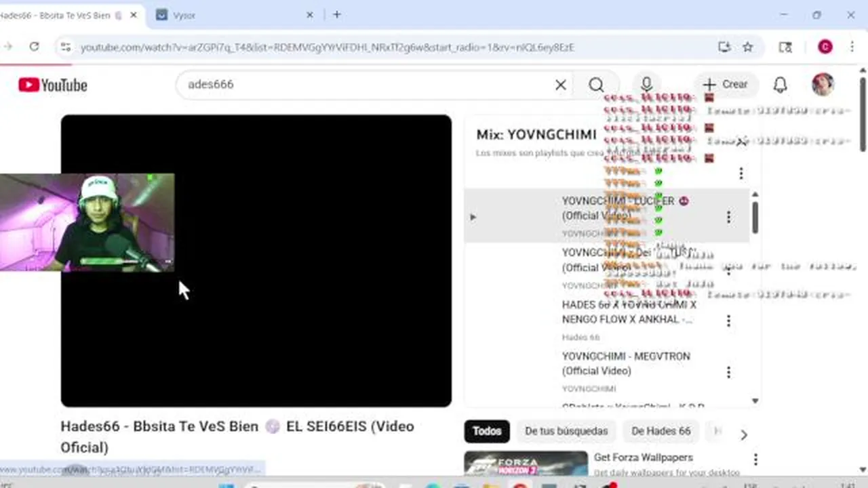
Task: Open the Get Forza Wallpapers link
Action: 643,457
